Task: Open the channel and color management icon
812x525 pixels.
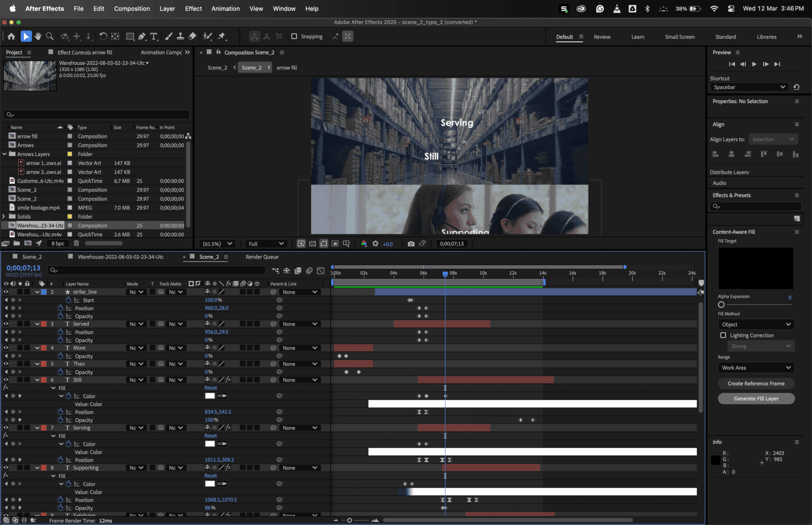Action: click(x=364, y=244)
